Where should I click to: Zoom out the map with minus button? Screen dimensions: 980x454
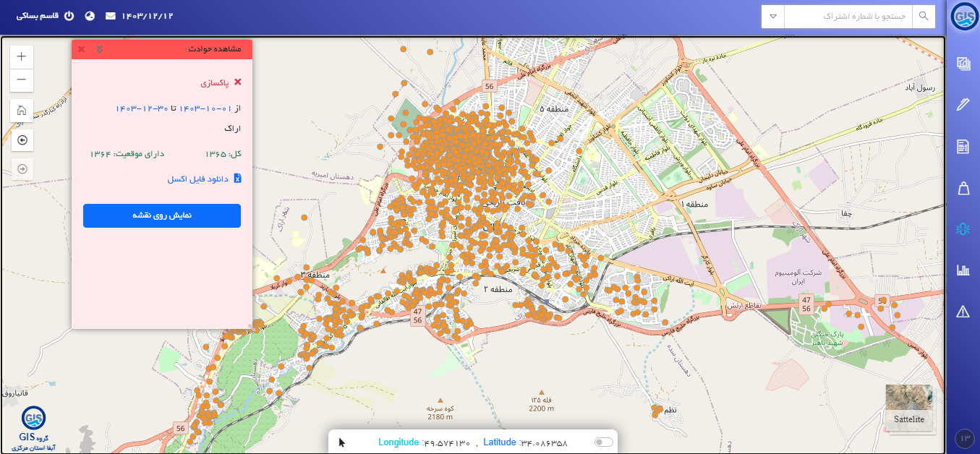22,80
